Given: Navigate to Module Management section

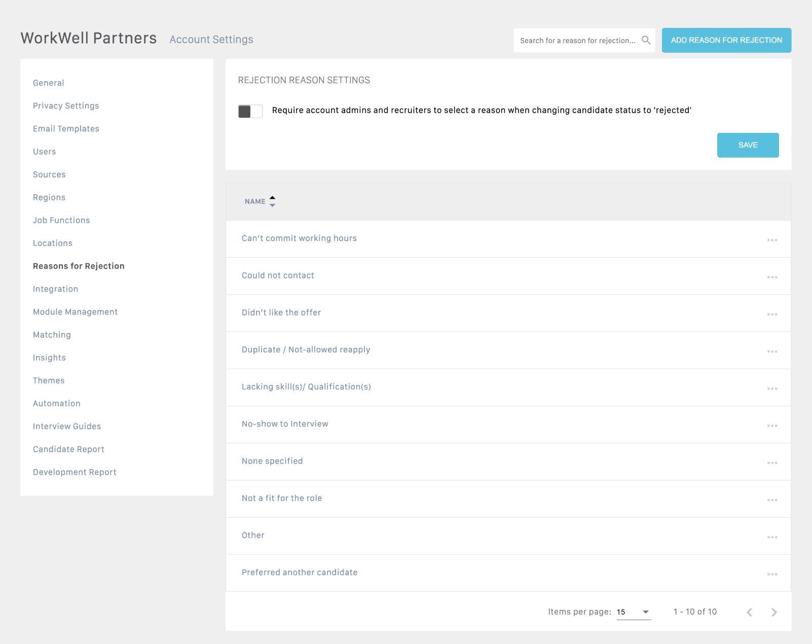Looking at the screenshot, I should pyautogui.click(x=75, y=312).
